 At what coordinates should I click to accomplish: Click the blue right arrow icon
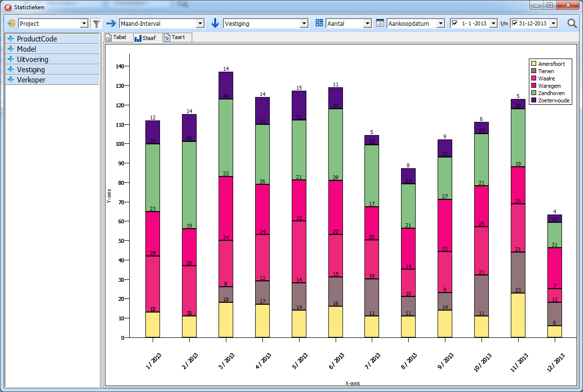tap(111, 23)
